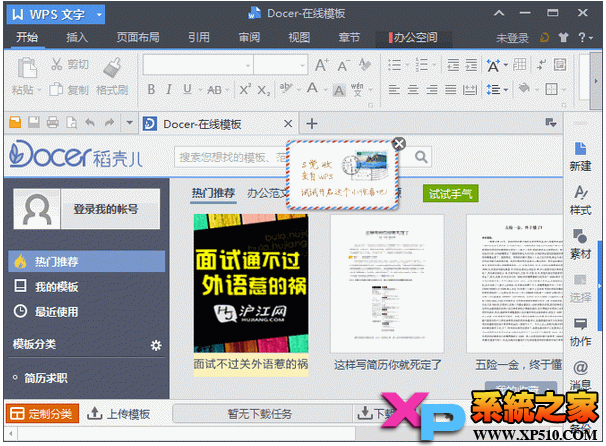
Task: Click the justify alignment icon
Action: pyautogui.click(x=450, y=90)
